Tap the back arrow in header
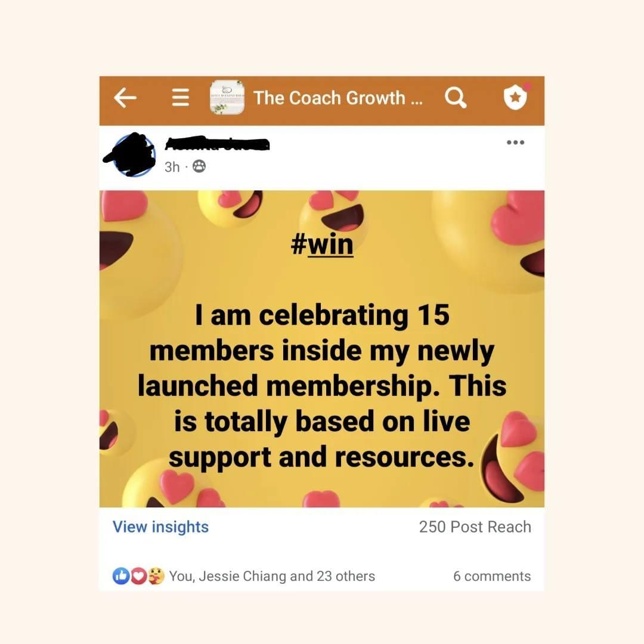The width and height of the screenshot is (644, 644). [125, 98]
